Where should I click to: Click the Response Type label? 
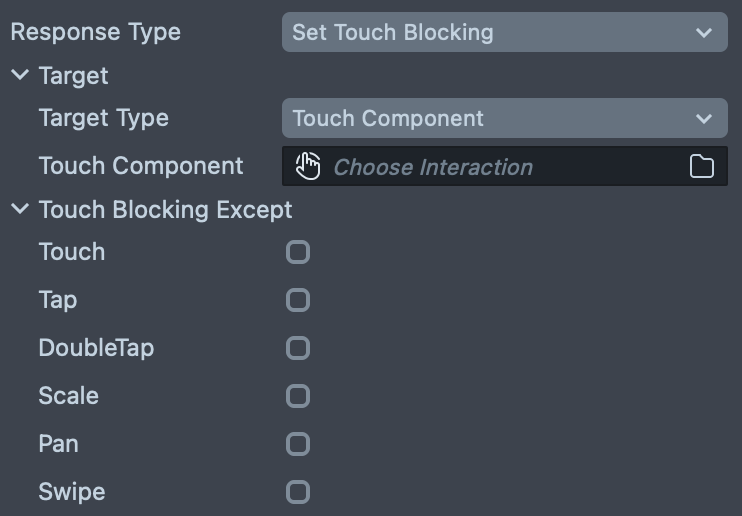96,32
